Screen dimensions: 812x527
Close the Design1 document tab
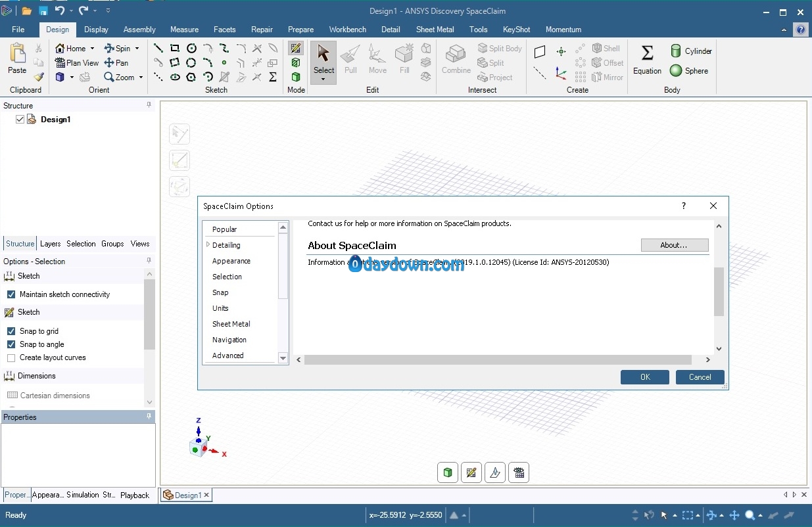(x=206, y=495)
